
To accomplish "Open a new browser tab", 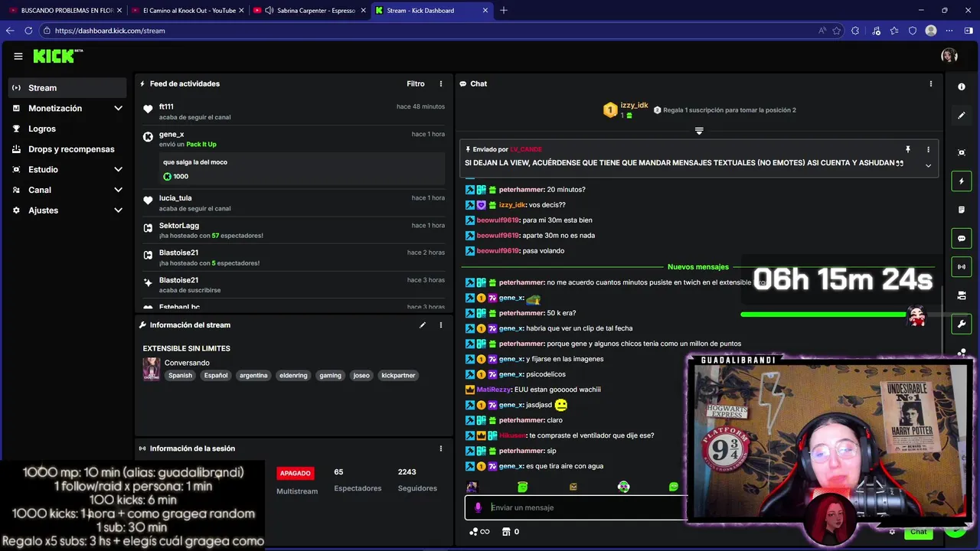I will pos(503,11).
